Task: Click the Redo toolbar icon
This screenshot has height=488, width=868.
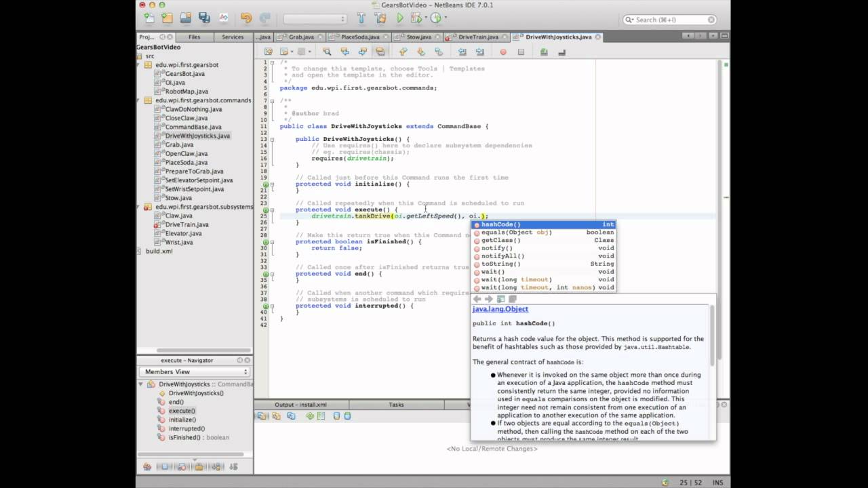Action: pyautogui.click(x=264, y=19)
